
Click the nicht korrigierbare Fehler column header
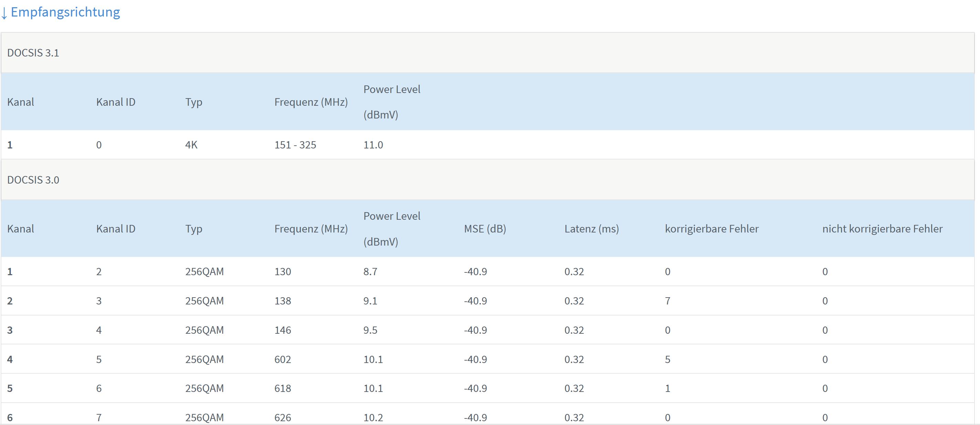(x=882, y=229)
